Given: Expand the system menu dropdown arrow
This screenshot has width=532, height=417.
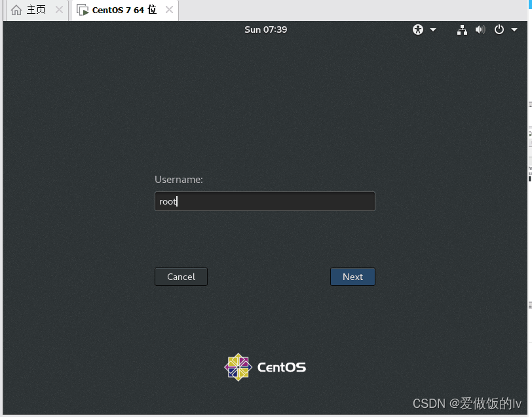Looking at the screenshot, I should coord(514,30).
